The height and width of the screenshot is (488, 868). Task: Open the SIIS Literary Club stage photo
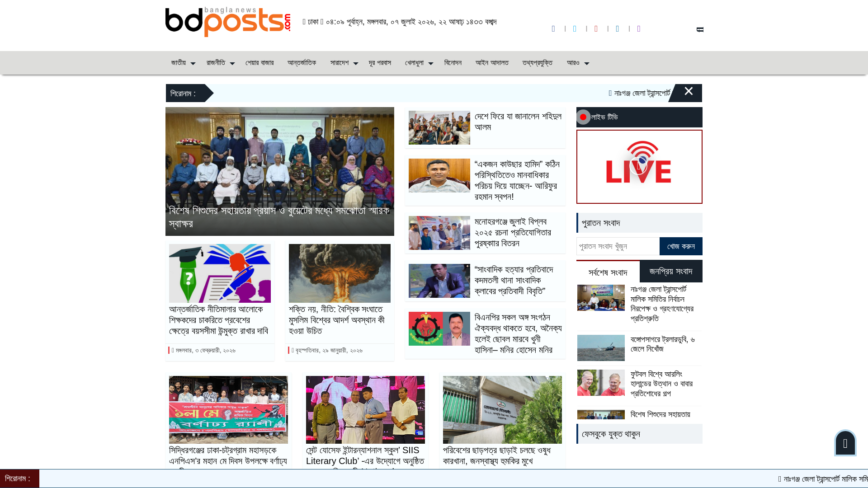click(365, 410)
